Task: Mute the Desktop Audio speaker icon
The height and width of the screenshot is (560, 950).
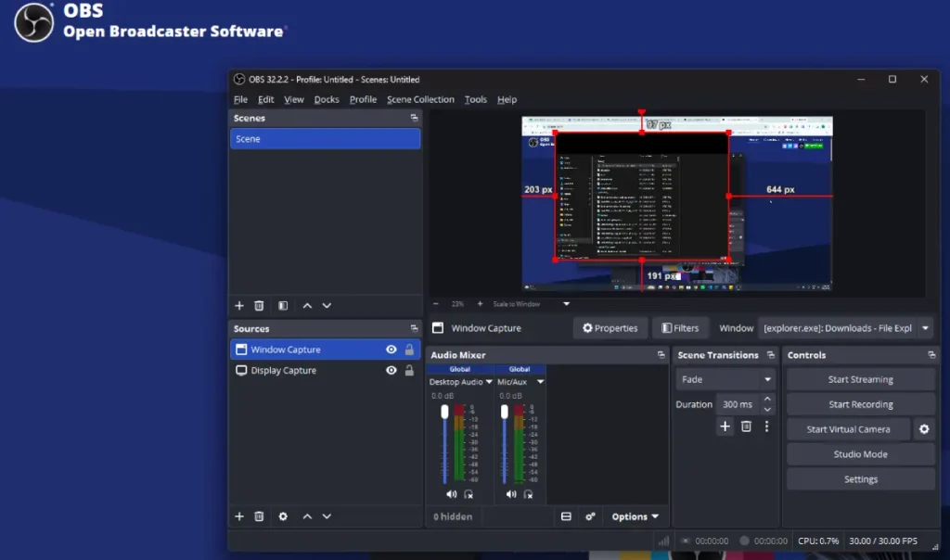Action: point(452,494)
